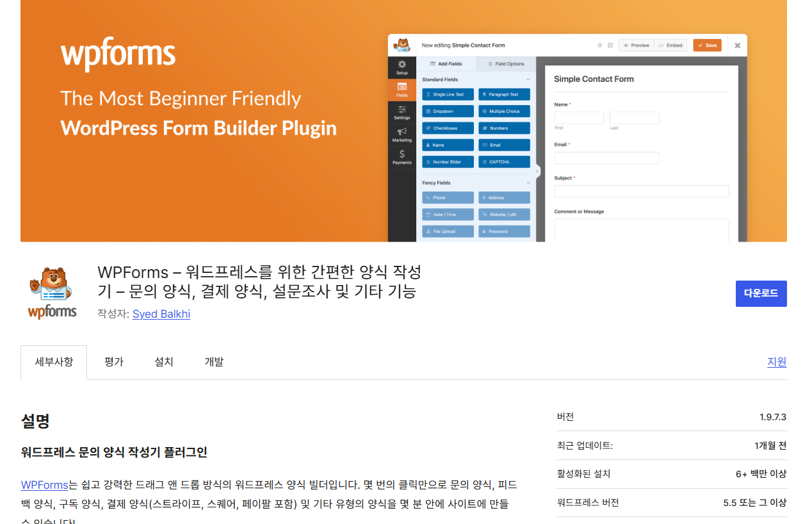Click the Subject input in form preview
The image size is (812, 524).
click(x=642, y=191)
